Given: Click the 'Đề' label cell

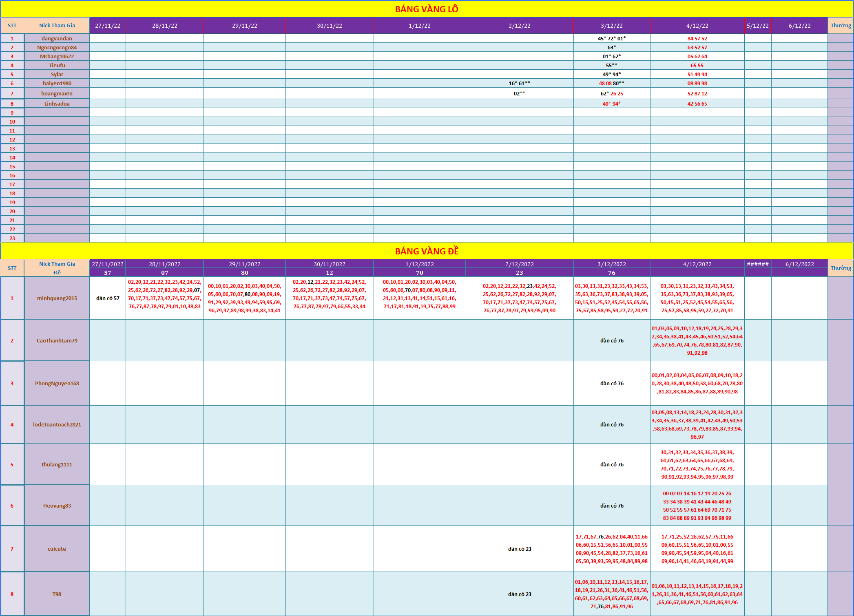Looking at the screenshot, I should (x=57, y=272).
